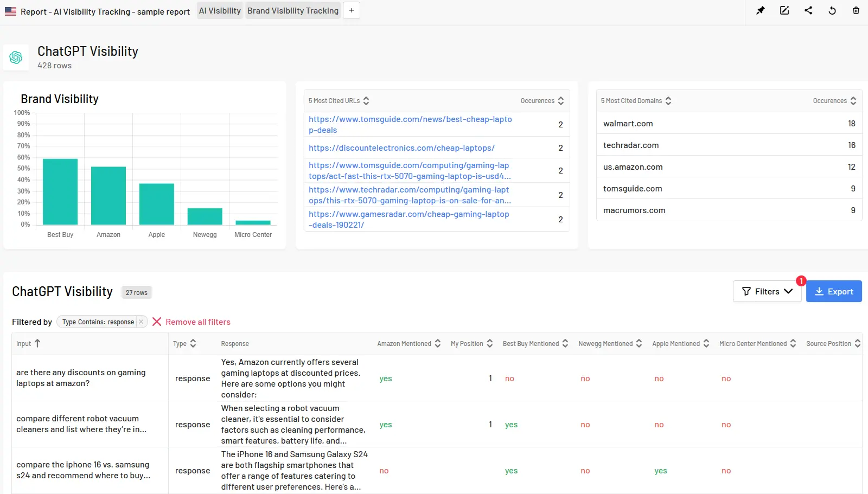Switch to the AI Visibility tab
868x494 pixels.
point(220,11)
